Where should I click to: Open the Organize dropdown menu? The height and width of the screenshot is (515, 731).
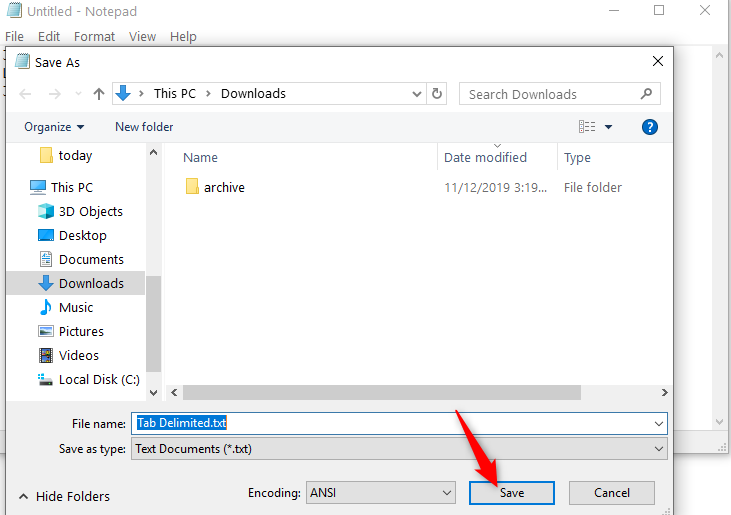(x=55, y=127)
